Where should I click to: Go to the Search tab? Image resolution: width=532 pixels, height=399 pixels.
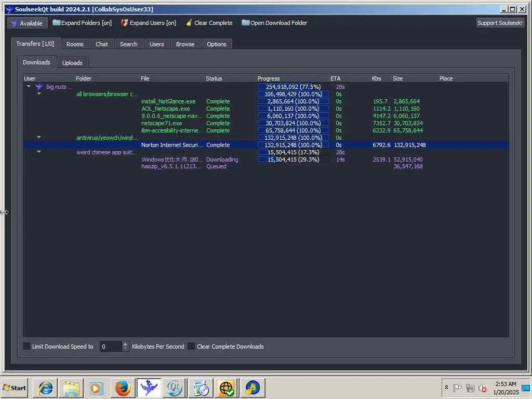[129, 44]
